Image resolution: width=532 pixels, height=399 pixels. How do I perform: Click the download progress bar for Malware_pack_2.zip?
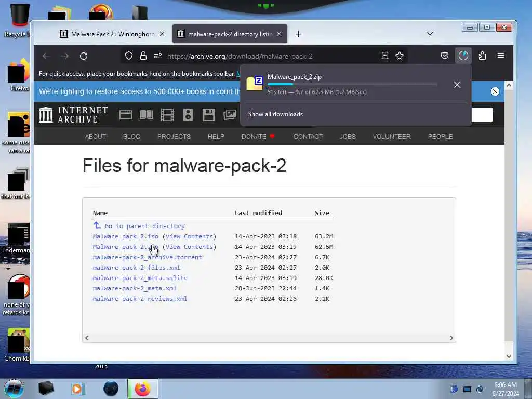click(352, 84)
